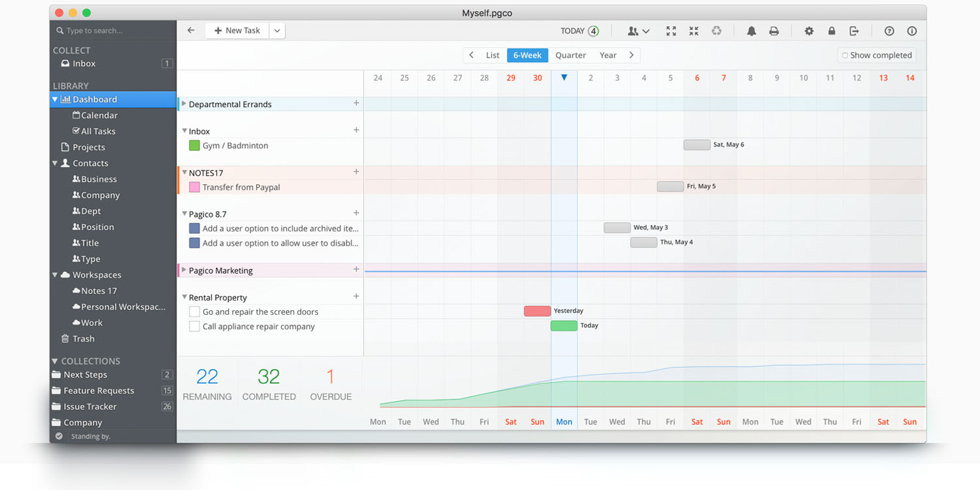Click inside the search field
Viewport: 980px width, 490px height.
tap(105, 30)
